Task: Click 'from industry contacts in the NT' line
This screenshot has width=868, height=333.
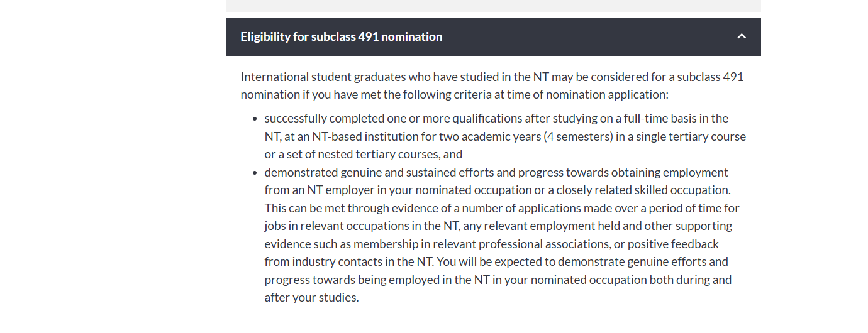Action: pos(496,261)
